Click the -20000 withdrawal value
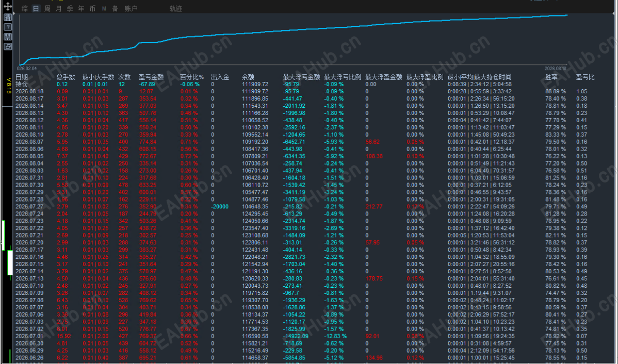Screen dimensions: 618x364 (x=220, y=206)
